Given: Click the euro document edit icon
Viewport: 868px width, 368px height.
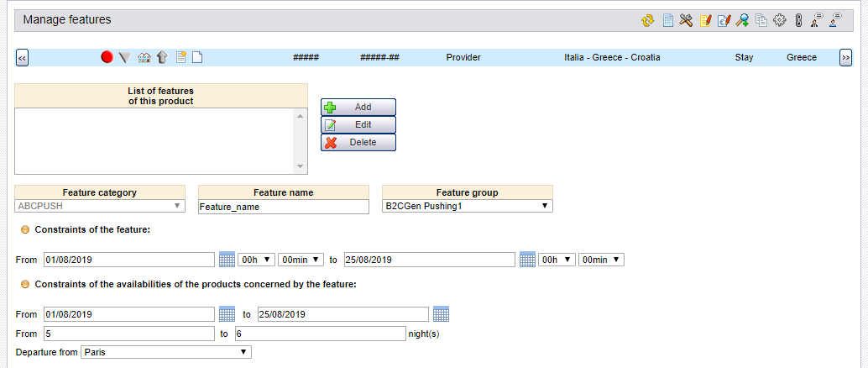Looking at the screenshot, I should [724, 20].
